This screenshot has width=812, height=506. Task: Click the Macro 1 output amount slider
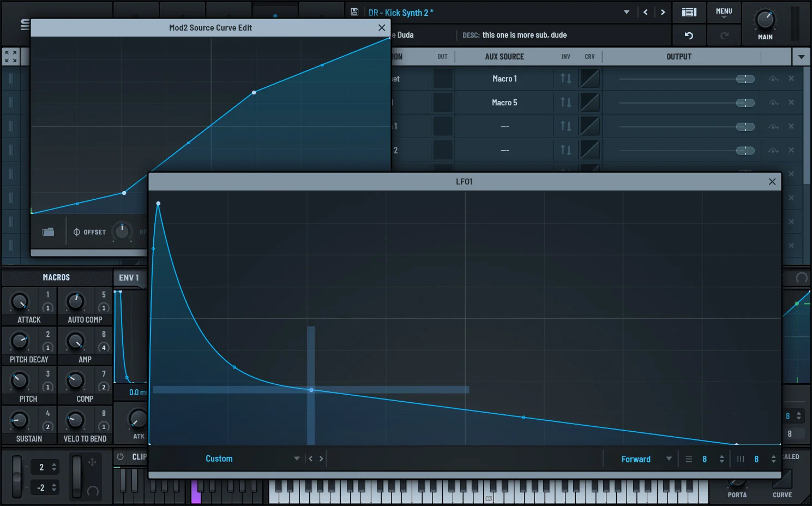(687, 79)
